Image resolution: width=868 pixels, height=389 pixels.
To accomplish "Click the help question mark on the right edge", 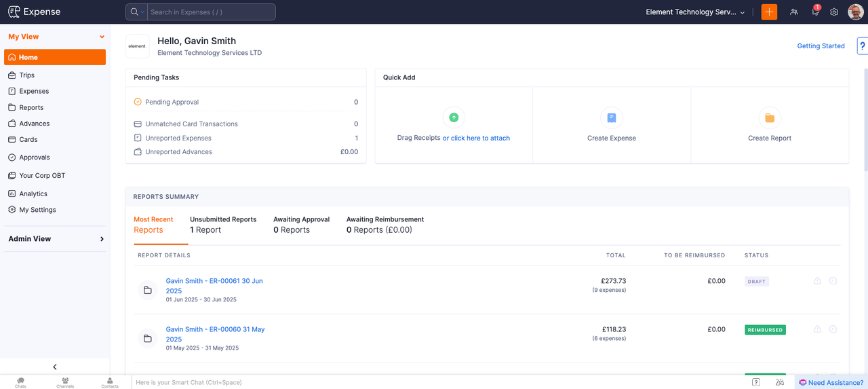I will click(863, 46).
